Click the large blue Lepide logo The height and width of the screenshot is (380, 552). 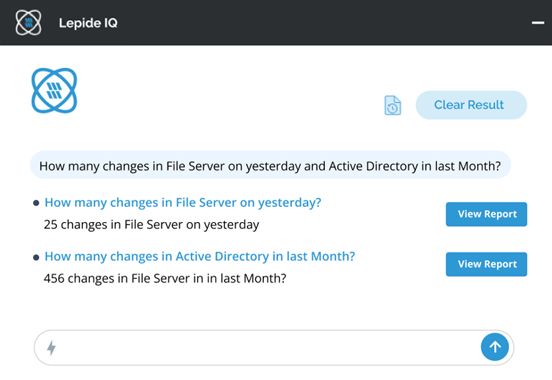[x=54, y=91]
